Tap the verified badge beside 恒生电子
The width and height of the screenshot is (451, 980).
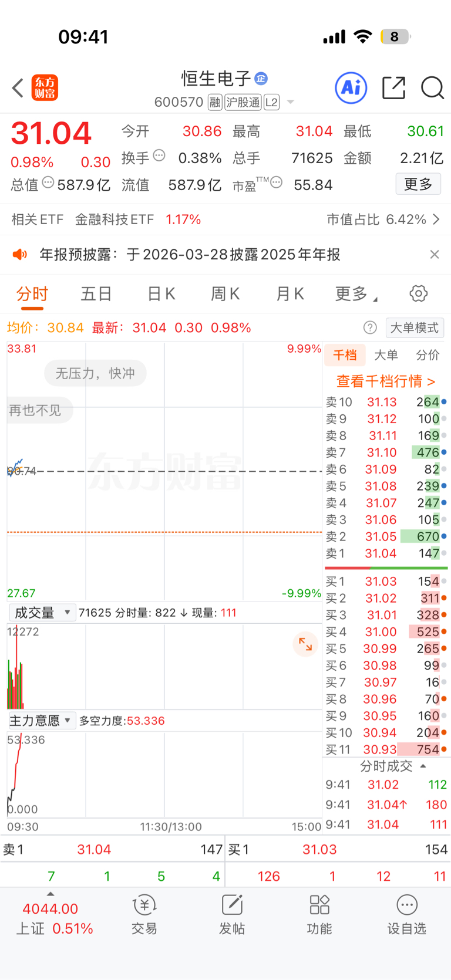point(261,78)
